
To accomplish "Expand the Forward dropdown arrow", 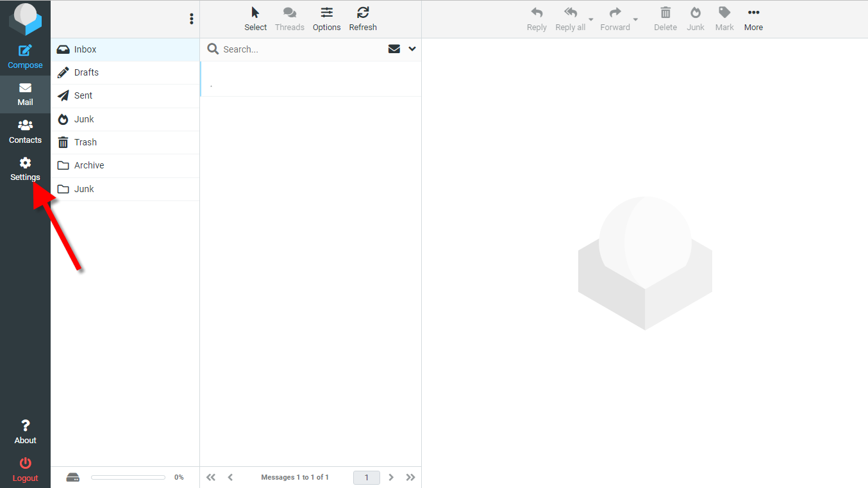I will (636, 19).
